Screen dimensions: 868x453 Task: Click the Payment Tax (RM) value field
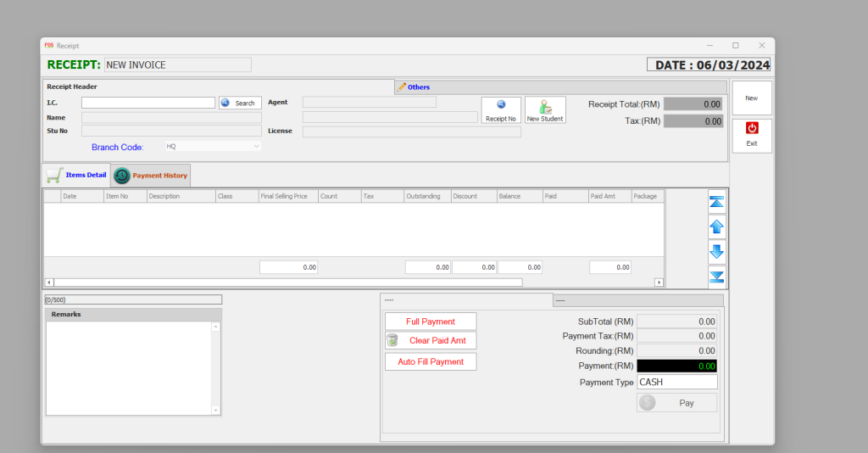click(677, 336)
